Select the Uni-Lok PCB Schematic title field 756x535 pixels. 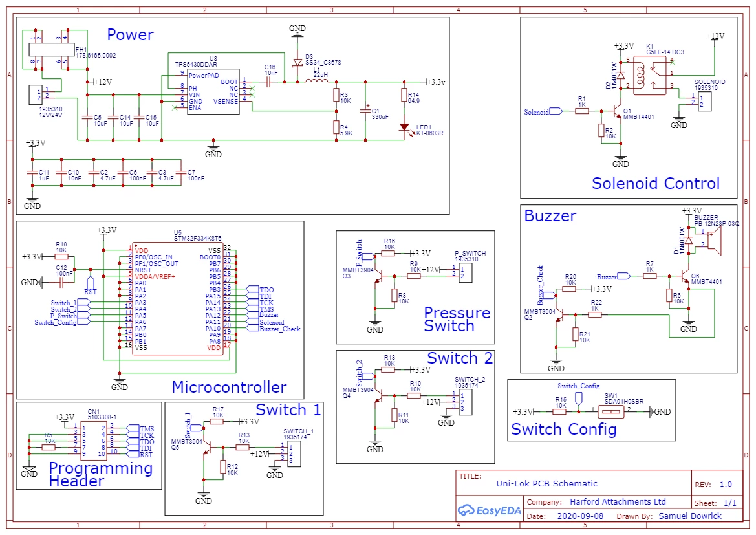click(x=546, y=483)
